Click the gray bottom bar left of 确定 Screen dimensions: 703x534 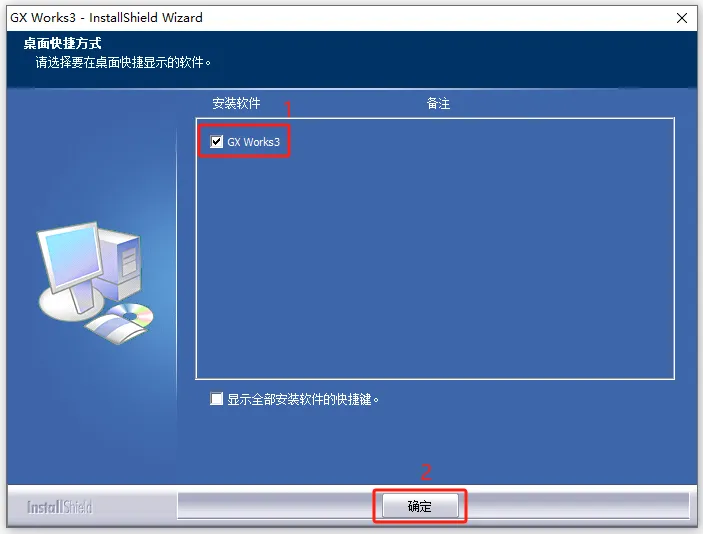[x=274, y=506]
